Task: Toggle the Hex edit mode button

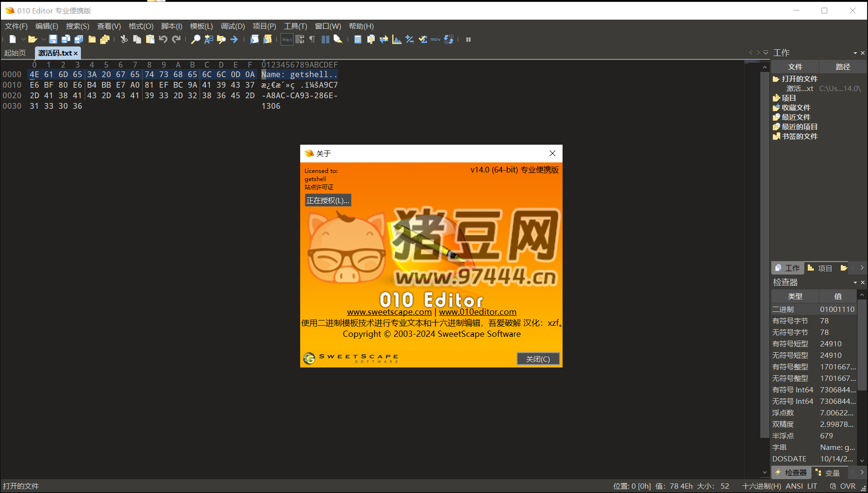Action: [287, 39]
